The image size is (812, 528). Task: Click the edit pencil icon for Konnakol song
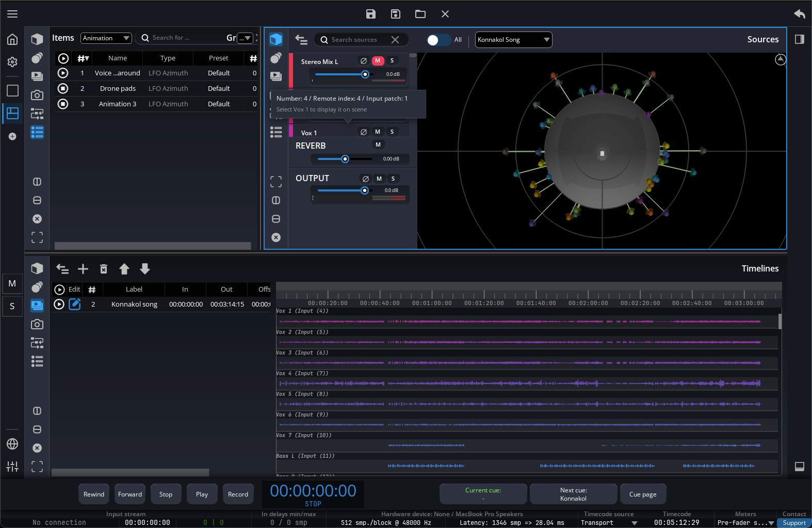(x=75, y=304)
